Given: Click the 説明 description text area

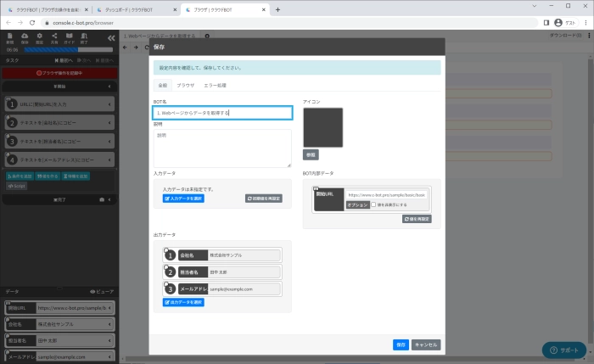Looking at the screenshot, I should [x=221, y=148].
